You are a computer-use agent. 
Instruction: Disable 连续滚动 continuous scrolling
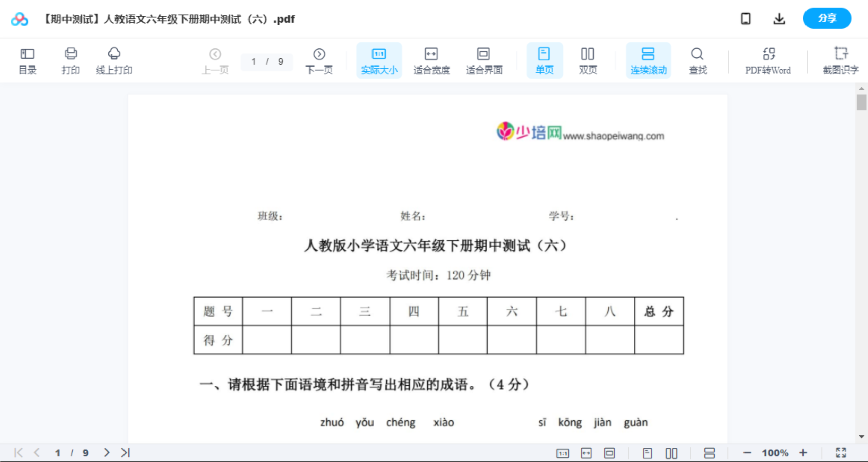pos(648,60)
